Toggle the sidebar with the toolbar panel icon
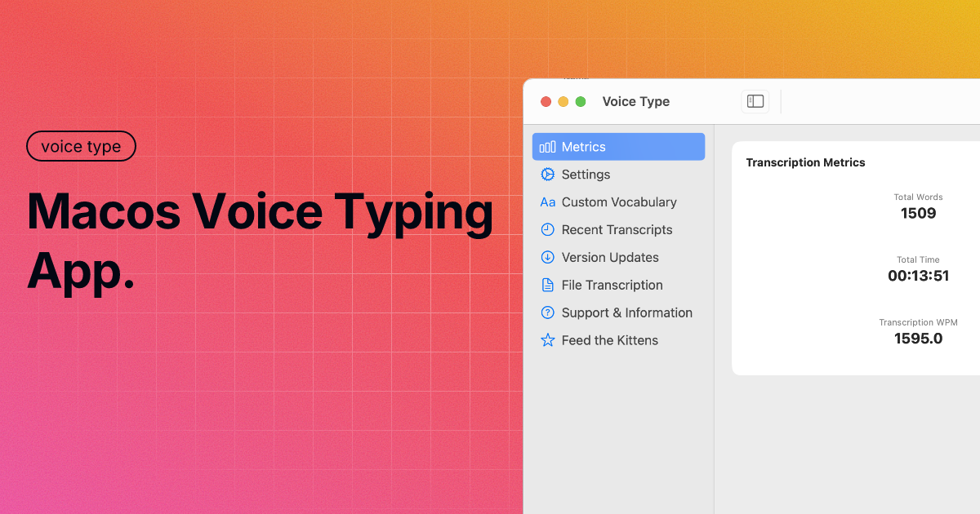The image size is (980, 514). tap(755, 101)
